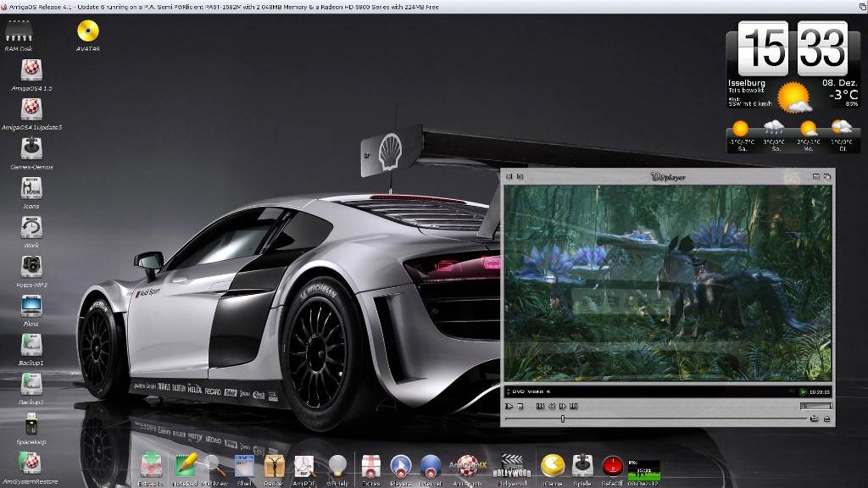The image size is (868, 488).
Task: Open the AVATAR disc icon
Action: [88, 32]
